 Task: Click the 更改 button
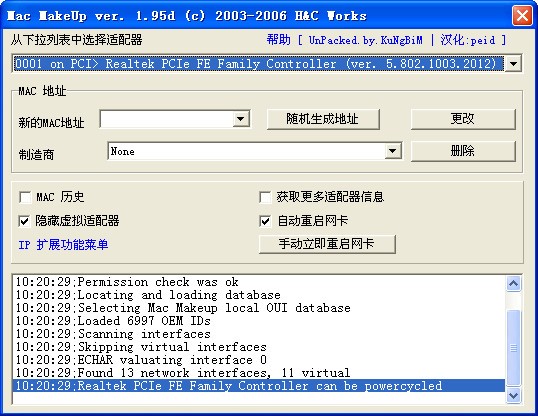tap(463, 119)
